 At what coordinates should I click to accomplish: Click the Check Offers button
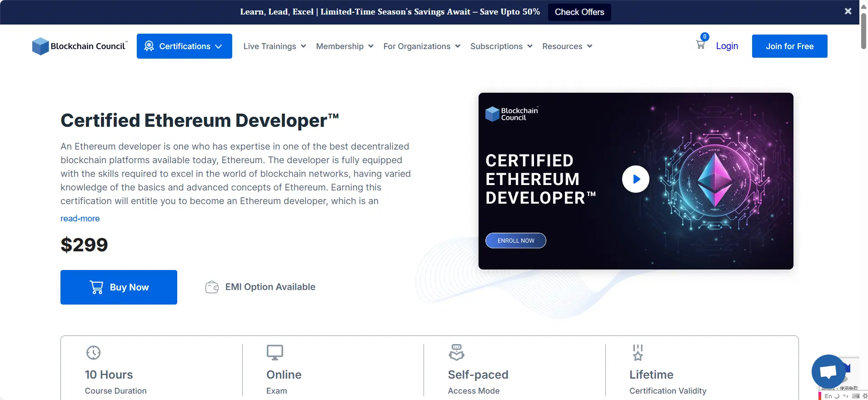pos(579,12)
